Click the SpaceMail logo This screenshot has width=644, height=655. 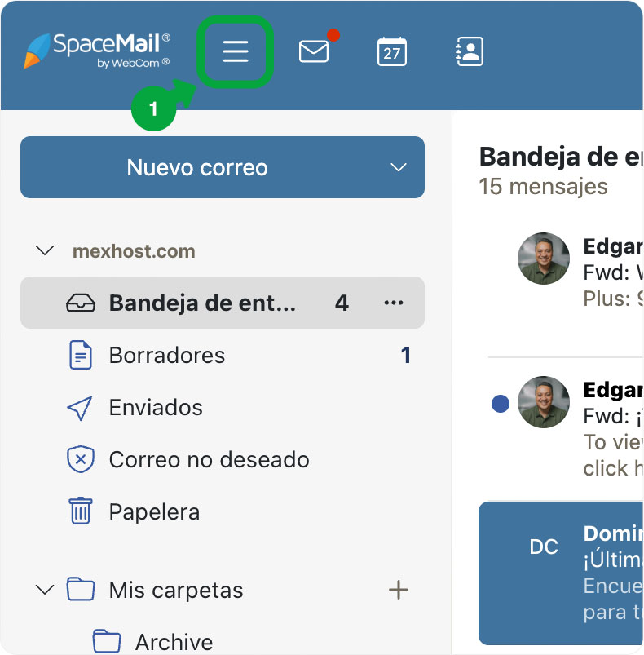click(97, 51)
